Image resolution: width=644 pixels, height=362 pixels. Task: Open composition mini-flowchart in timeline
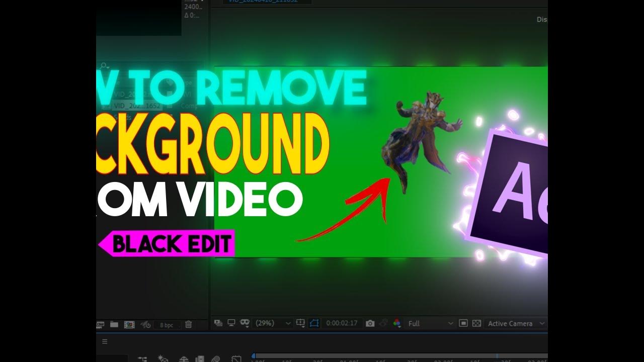pyautogui.click(x=142, y=359)
